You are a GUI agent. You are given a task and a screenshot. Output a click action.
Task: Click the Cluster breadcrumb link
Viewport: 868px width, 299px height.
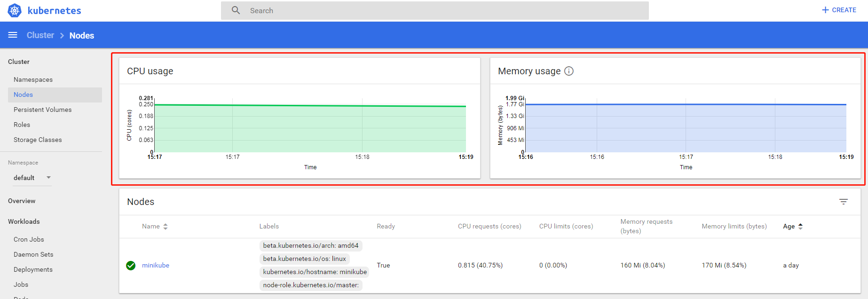click(x=40, y=35)
